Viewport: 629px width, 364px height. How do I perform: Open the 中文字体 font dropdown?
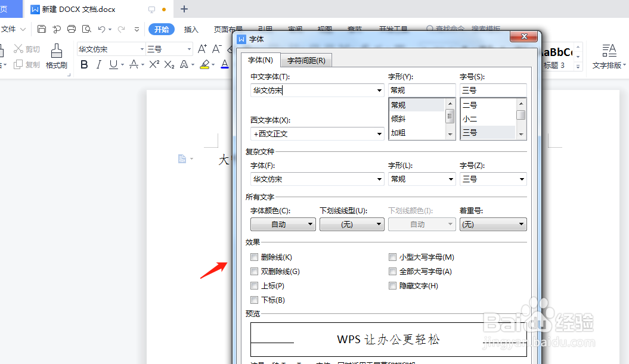[380, 89]
